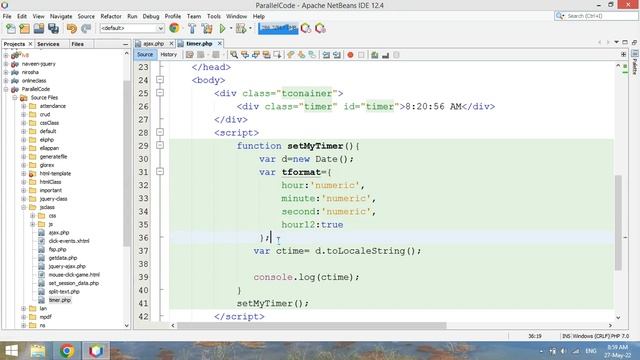Expand the attendance folder

24,106
